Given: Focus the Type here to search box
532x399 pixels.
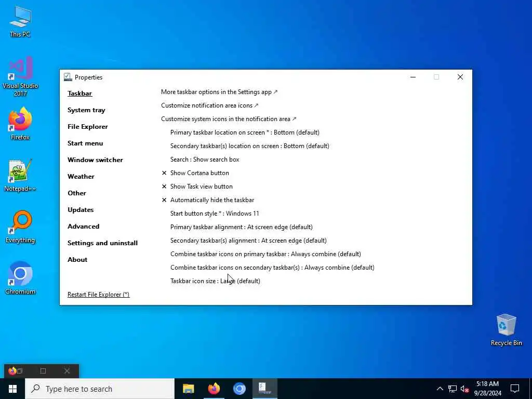Looking at the screenshot, I should (100, 389).
